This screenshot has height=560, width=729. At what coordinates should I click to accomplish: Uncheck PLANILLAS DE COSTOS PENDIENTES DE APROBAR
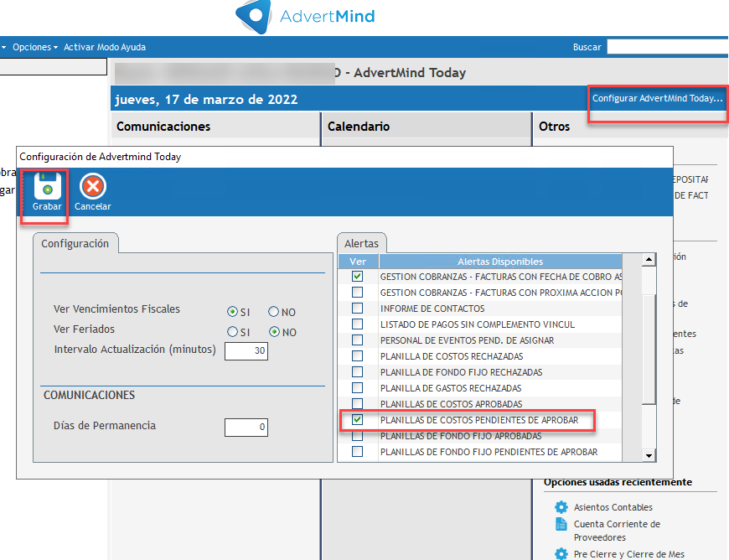(x=357, y=419)
